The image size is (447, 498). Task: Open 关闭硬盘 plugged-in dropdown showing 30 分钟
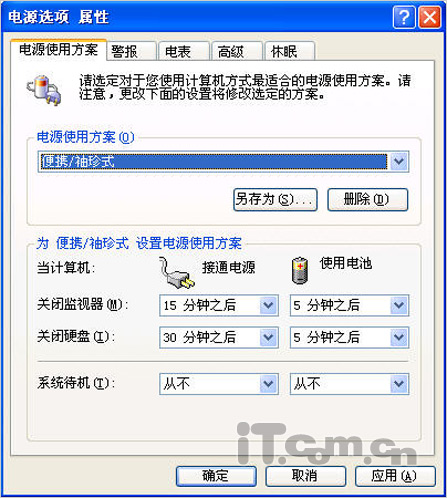point(269,337)
